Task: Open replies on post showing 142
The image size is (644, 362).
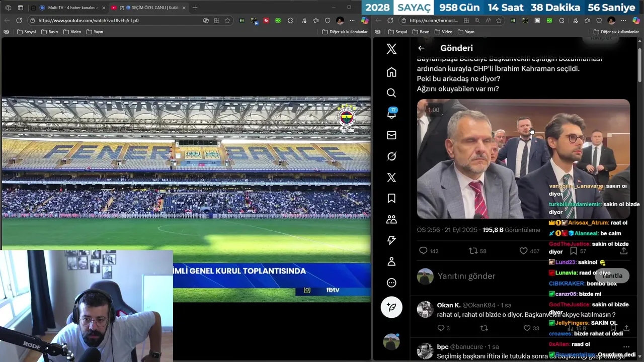Action: [x=429, y=251]
